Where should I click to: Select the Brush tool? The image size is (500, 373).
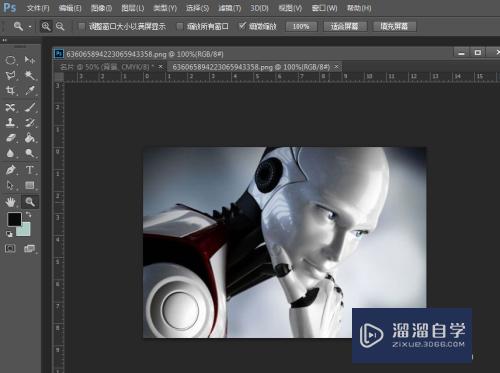(30, 107)
